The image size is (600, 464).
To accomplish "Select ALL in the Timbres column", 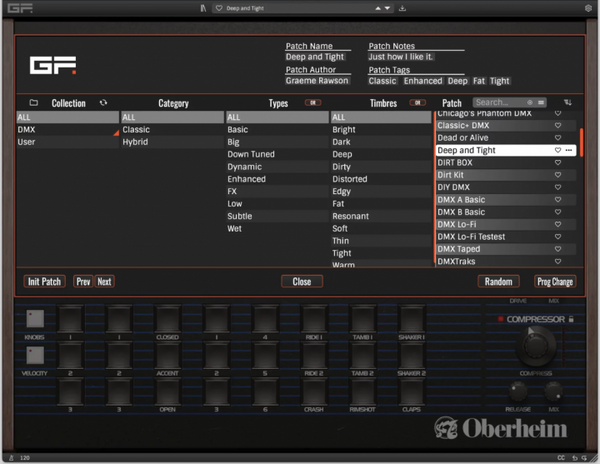I will point(381,117).
